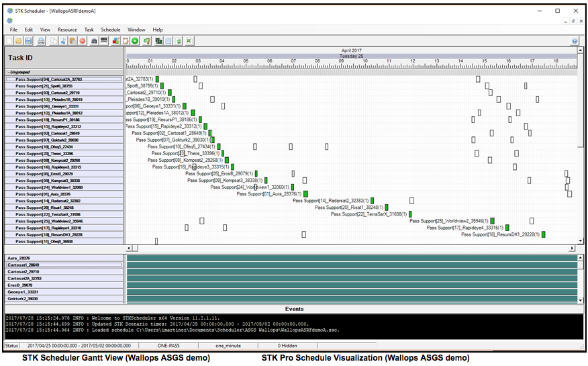Click the Copy toolbar icon
Screen dimensions: 588x366
[54, 41]
